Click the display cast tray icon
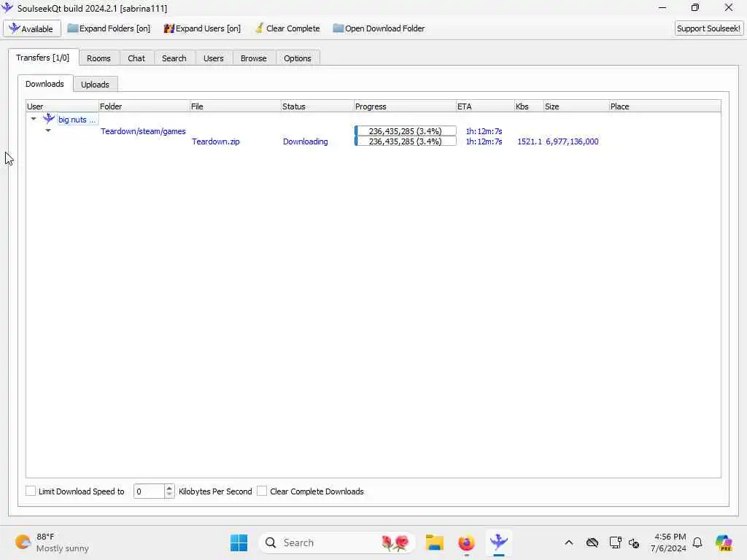 pos(615,542)
